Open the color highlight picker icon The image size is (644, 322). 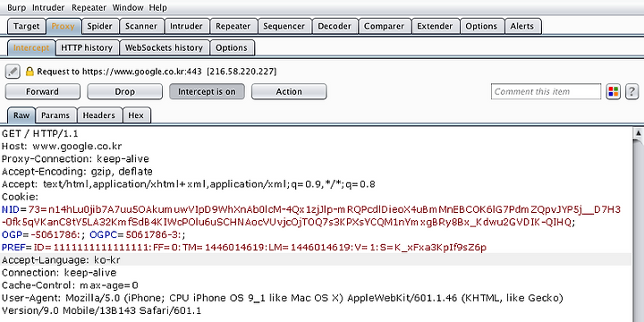[x=614, y=91]
